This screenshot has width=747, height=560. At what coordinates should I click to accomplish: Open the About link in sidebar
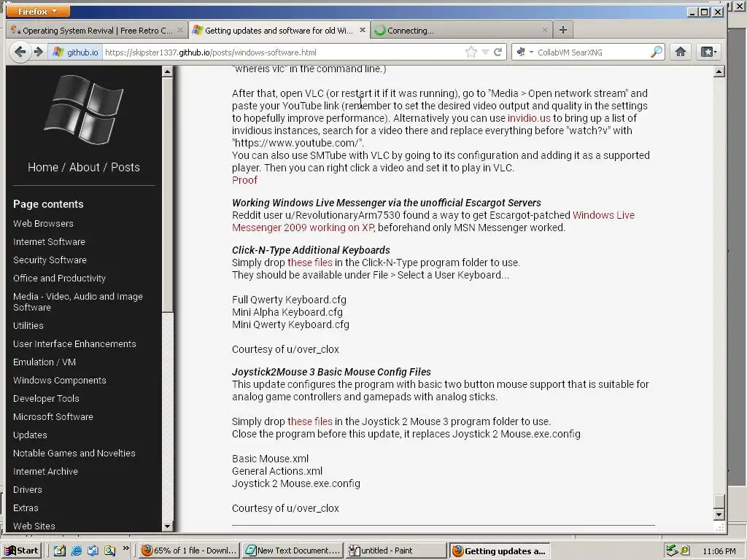click(x=85, y=167)
